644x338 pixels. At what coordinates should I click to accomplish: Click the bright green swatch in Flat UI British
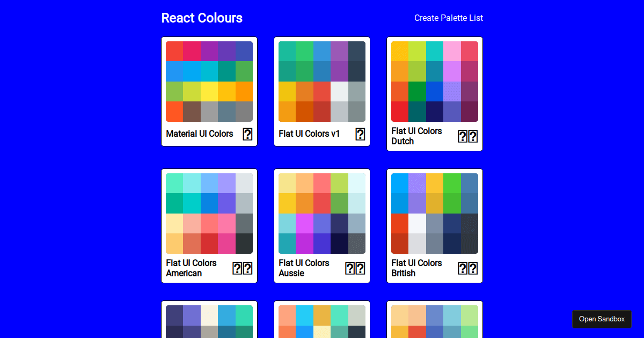coord(452,183)
